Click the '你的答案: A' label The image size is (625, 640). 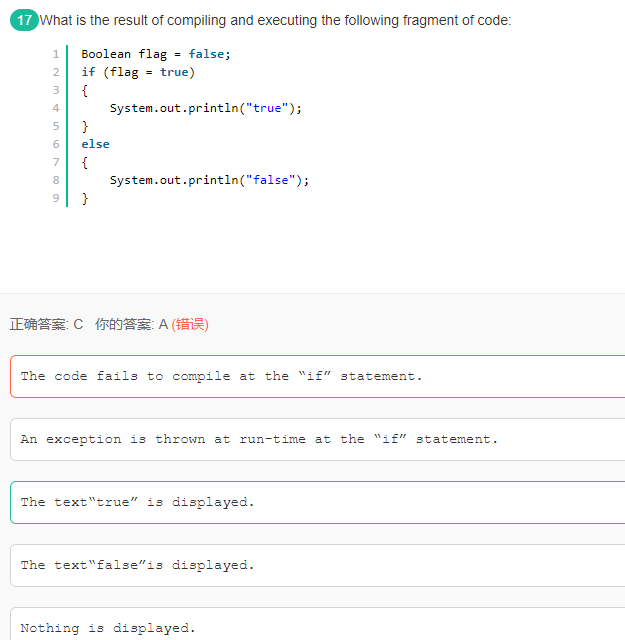click(131, 324)
